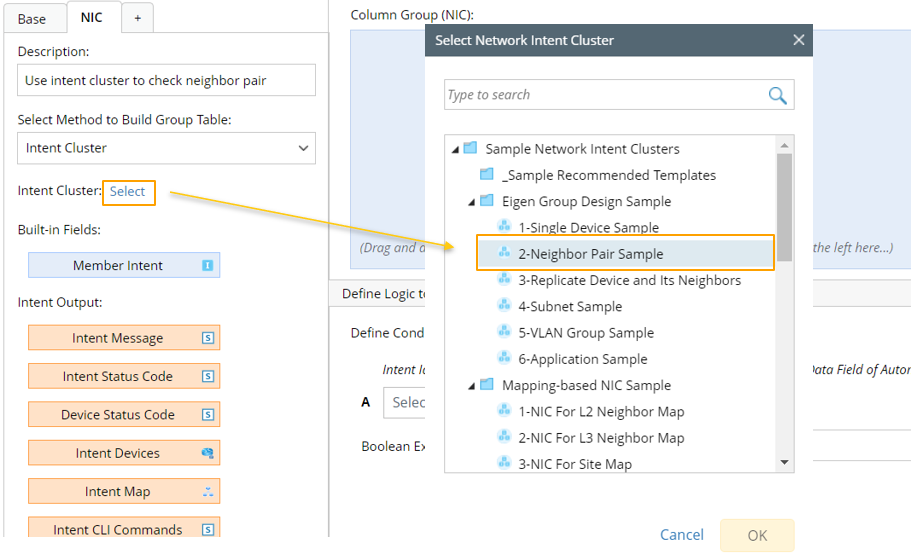Click the 6-Application Sample cluster icon
This screenshot has width=911, height=554.
(504, 358)
